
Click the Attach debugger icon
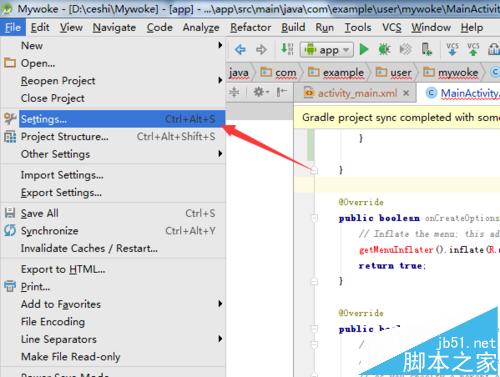(x=405, y=50)
